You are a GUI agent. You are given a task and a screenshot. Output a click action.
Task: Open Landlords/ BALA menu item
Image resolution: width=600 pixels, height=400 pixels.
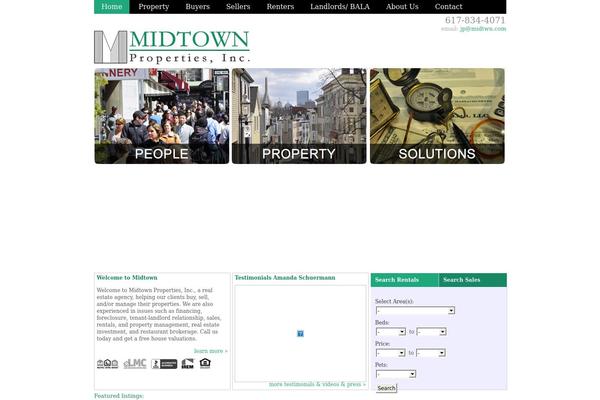click(x=340, y=7)
